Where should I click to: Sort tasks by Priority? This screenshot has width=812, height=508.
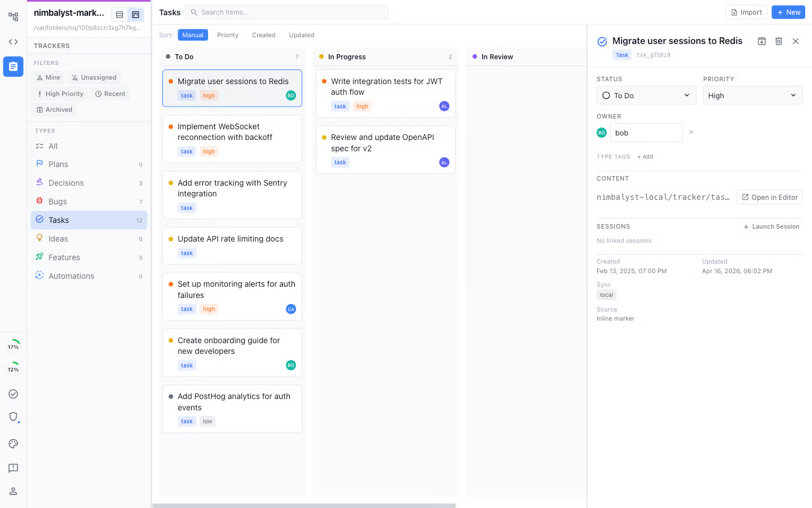[x=228, y=35]
